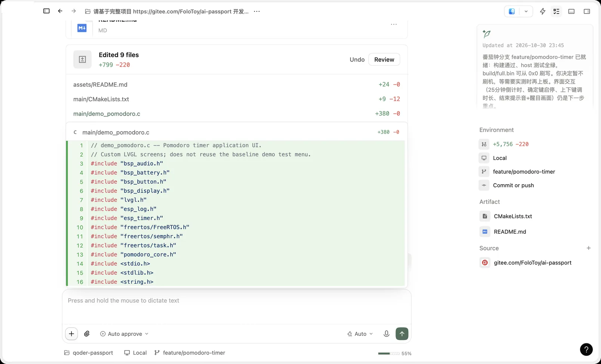Image resolution: width=601 pixels, height=364 pixels.
Task: Toggle the task list panel icon
Action: 556,11
